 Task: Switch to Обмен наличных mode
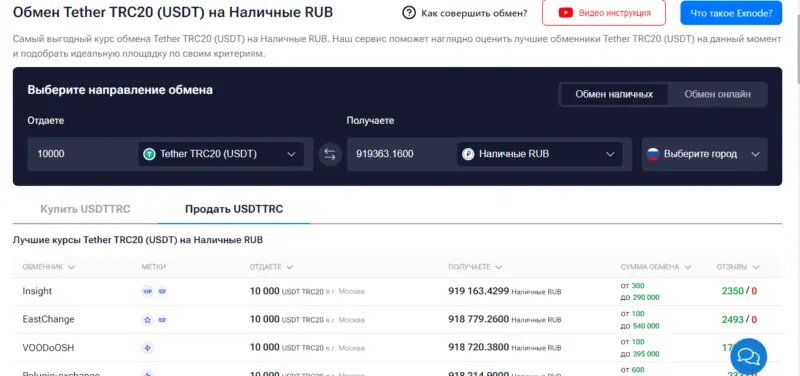(614, 94)
